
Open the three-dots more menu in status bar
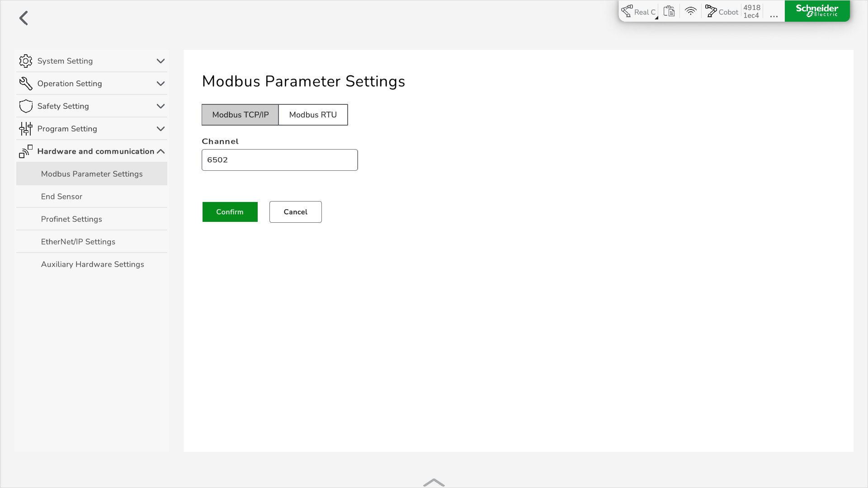774,16
